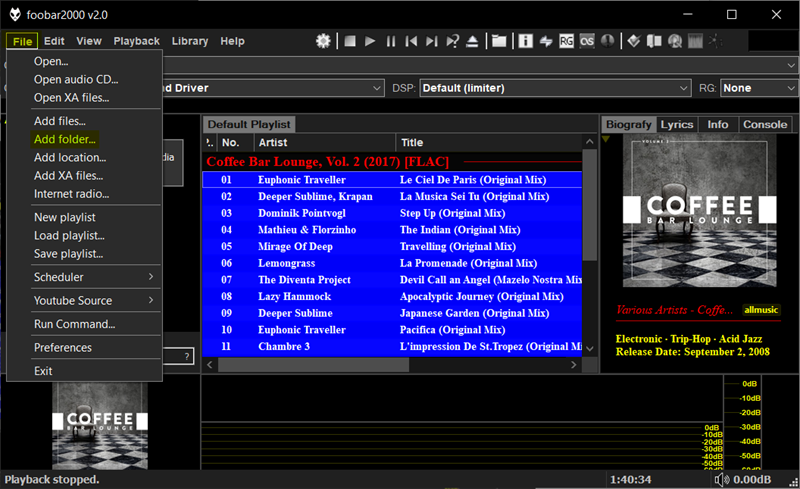Switch to the Info tab
800x489 pixels.
point(717,125)
